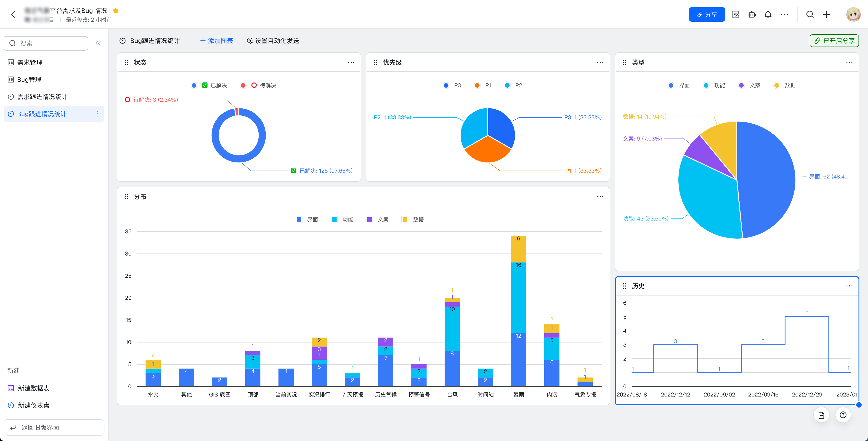Select 需求跟进情况统计 in the sidebar
Viewport: 868px width, 441px height.
42,97
